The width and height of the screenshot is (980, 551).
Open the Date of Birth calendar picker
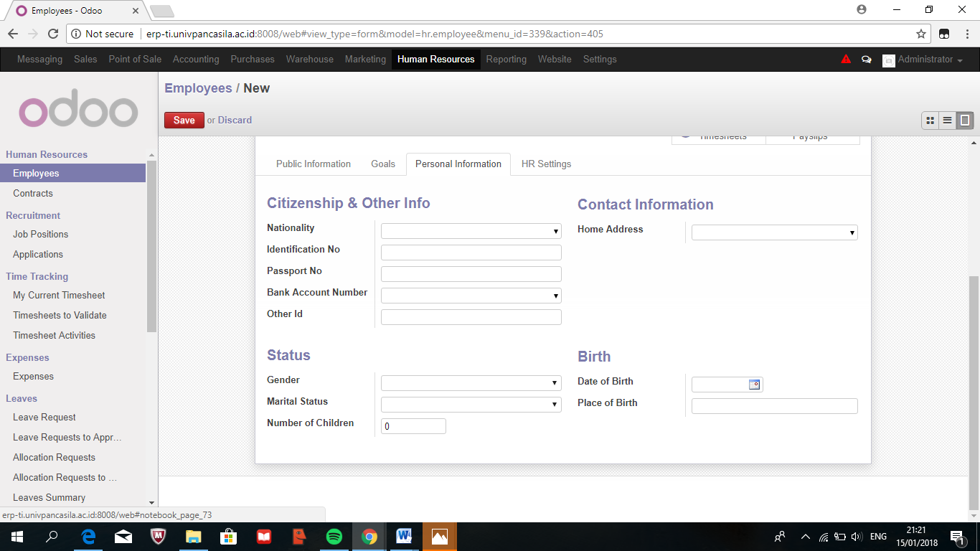point(754,385)
